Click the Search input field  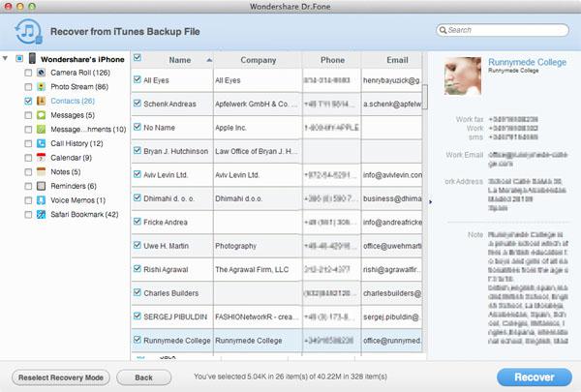503,30
